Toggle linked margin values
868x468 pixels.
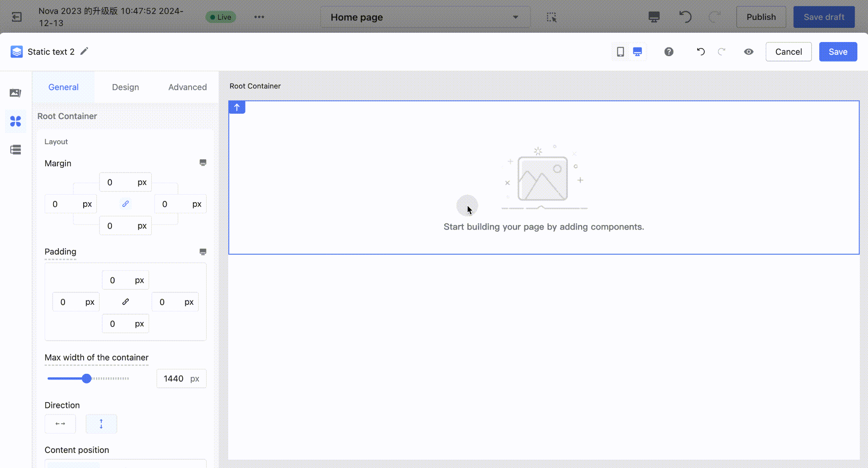pyautogui.click(x=126, y=204)
